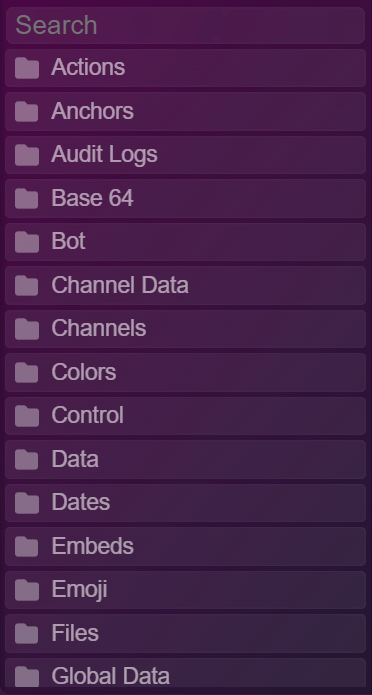Screen dimensions: 372x695
Task: Open the Global Data category
Action: coord(185,675)
